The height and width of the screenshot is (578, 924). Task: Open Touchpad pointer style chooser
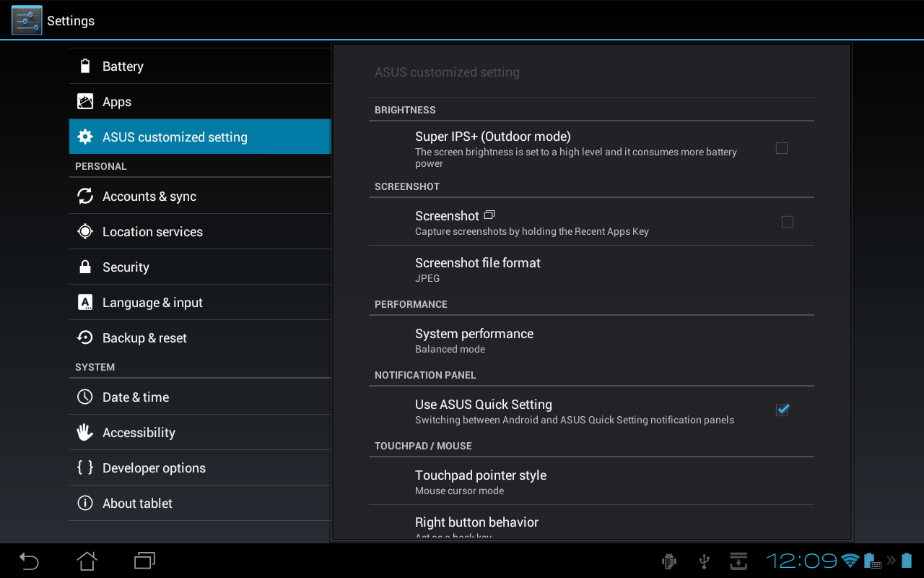[591, 482]
